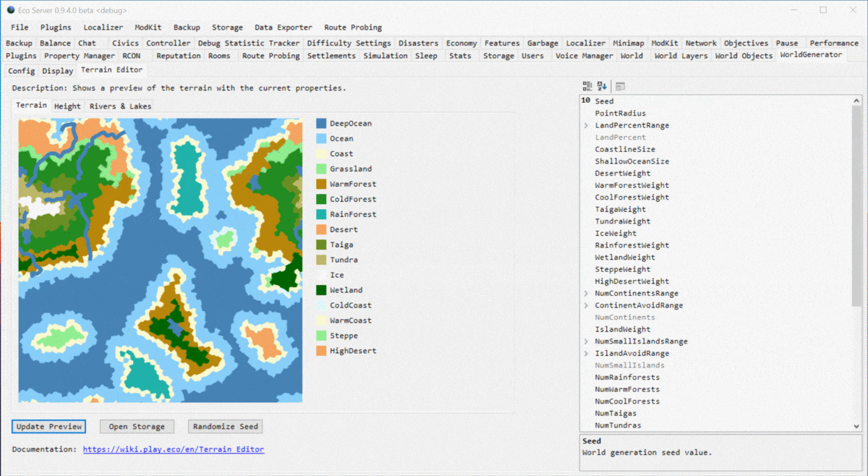The width and height of the screenshot is (868, 476).
Task: Click the RainForest legend color square
Action: tap(321, 215)
